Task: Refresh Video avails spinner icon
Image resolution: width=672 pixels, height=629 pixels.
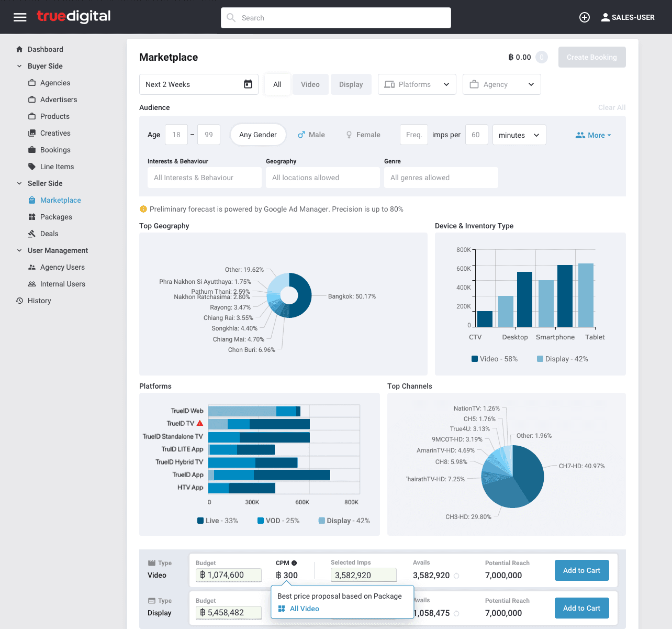Action: point(456,576)
